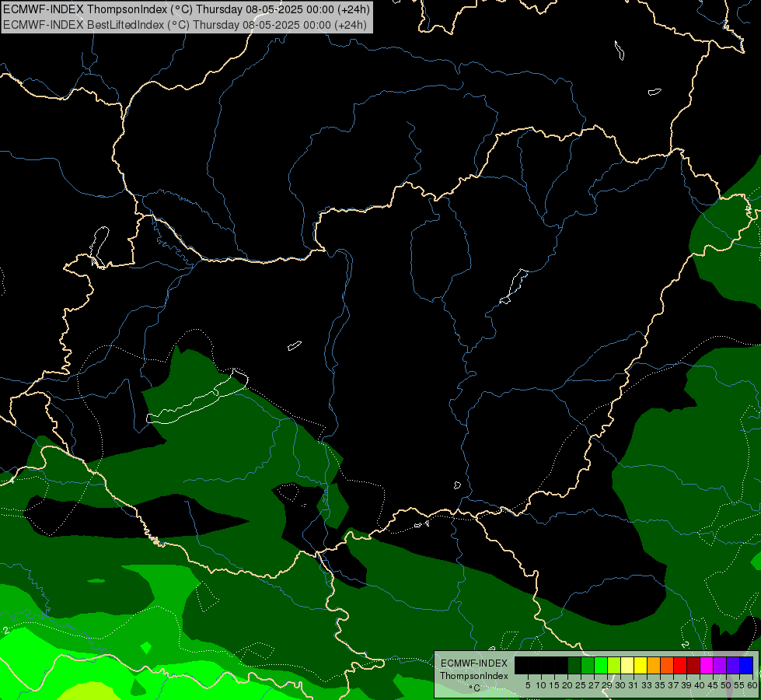761x700 pixels.
Task: Click the legend tick label 37
Action: point(674,685)
